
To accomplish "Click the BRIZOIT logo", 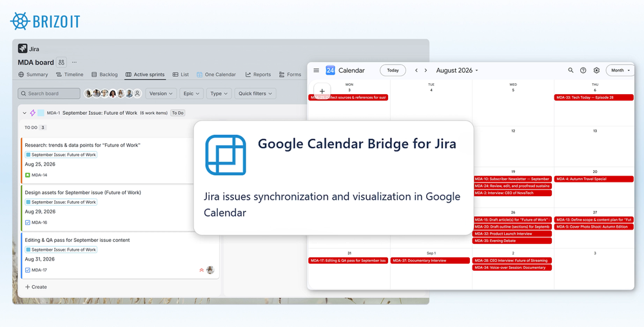I will coord(45,21).
